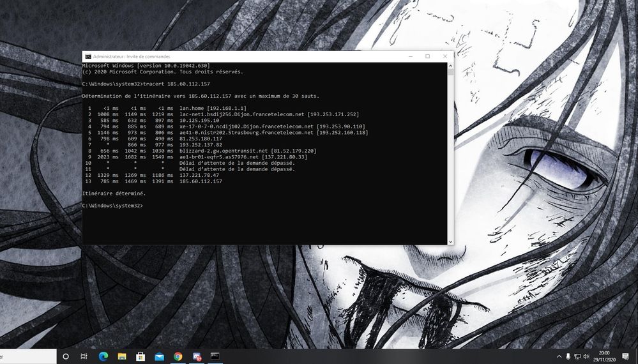Open the Action Center notifications panel
The width and height of the screenshot is (638, 364).
tap(626, 356)
